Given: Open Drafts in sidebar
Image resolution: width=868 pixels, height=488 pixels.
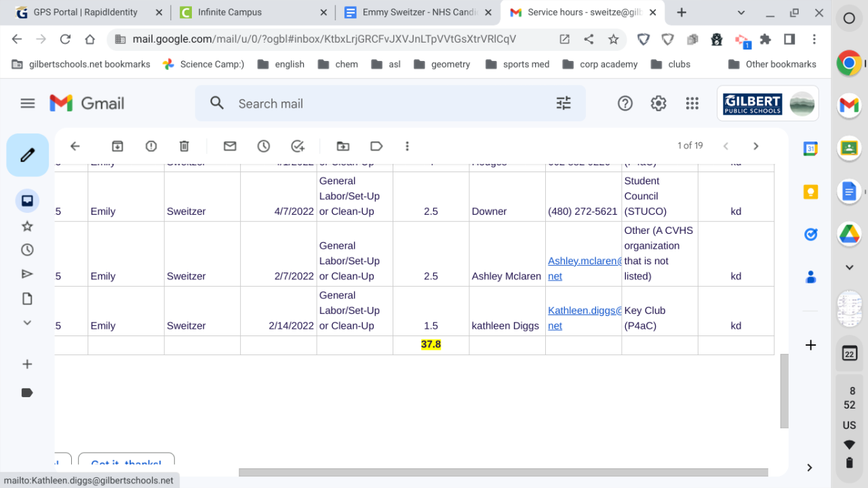Looking at the screenshot, I should tap(27, 299).
